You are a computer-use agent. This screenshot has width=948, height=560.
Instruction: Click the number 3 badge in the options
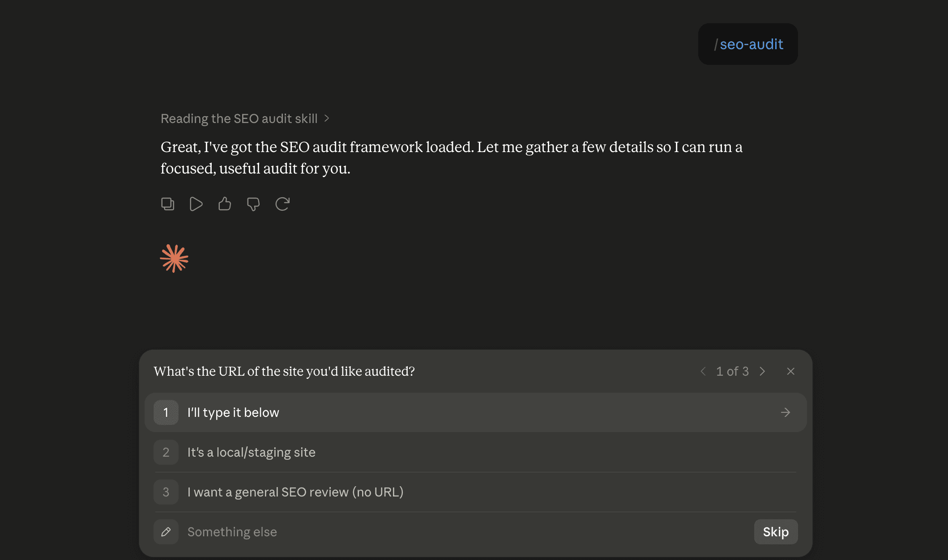click(x=166, y=492)
